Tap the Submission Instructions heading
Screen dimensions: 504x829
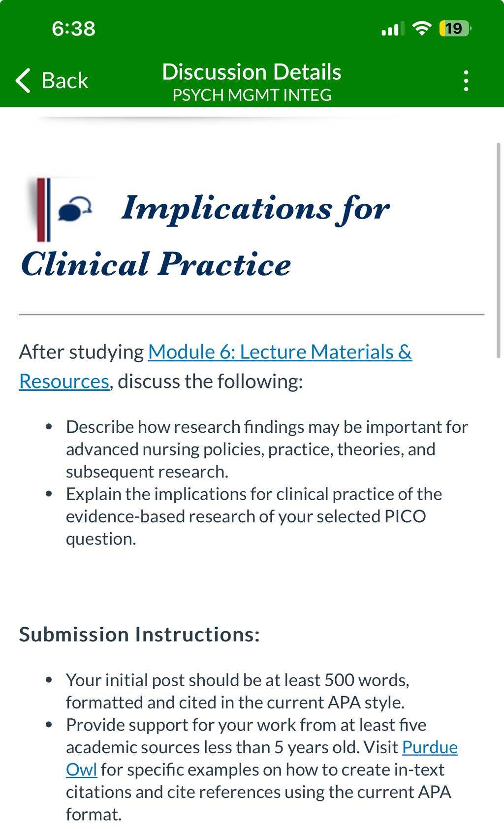pos(139,634)
